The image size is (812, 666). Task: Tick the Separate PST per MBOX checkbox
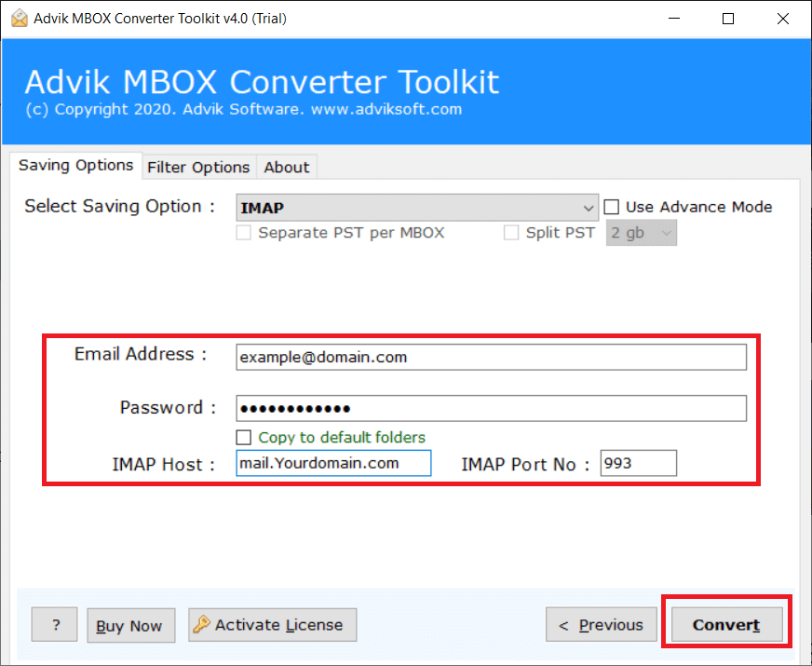pos(243,233)
